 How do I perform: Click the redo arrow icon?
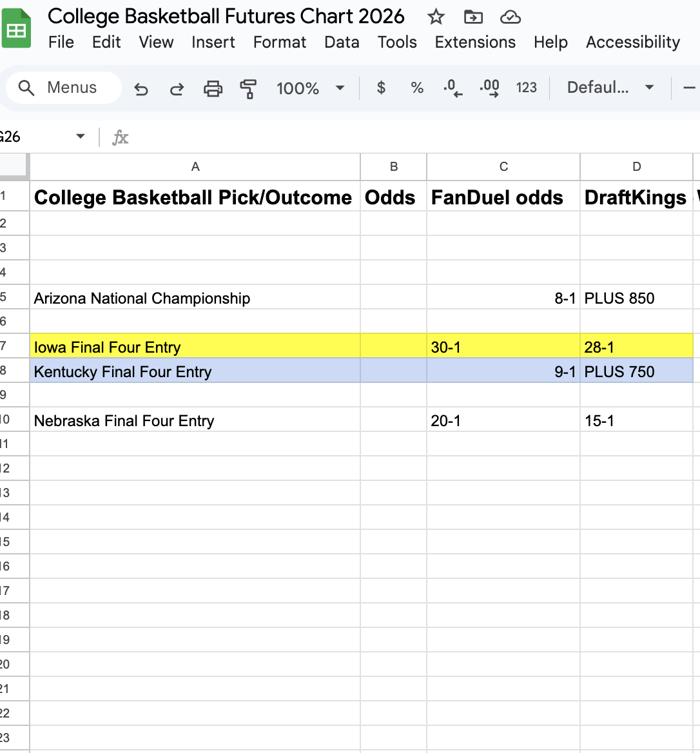(x=177, y=88)
